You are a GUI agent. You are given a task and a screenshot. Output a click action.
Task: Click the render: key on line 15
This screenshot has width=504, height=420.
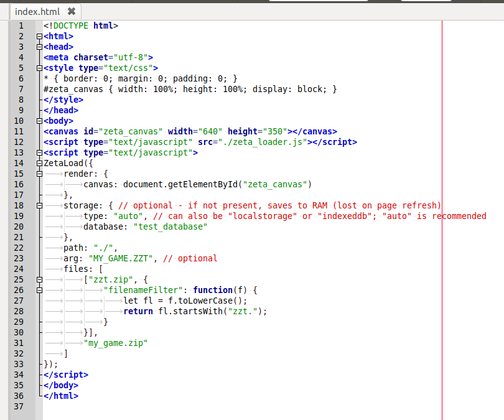pyautogui.click(x=81, y=174)
